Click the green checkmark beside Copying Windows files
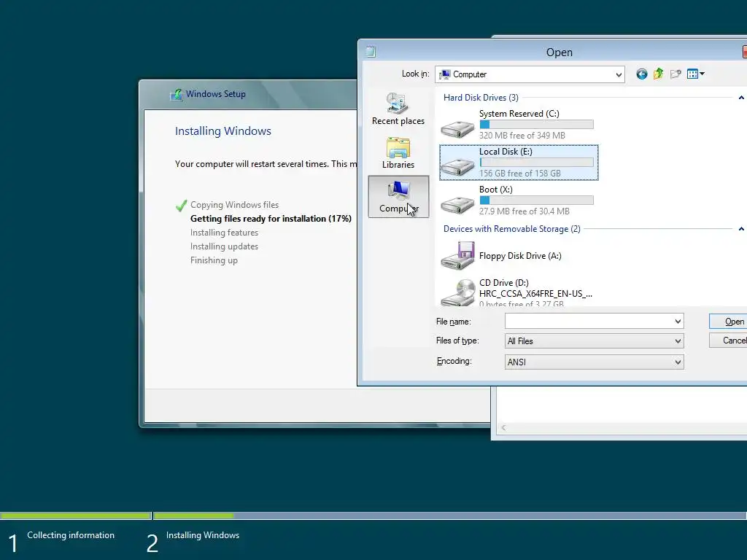The height and width of the screenshot is (560, 747). tap(181, 206)
